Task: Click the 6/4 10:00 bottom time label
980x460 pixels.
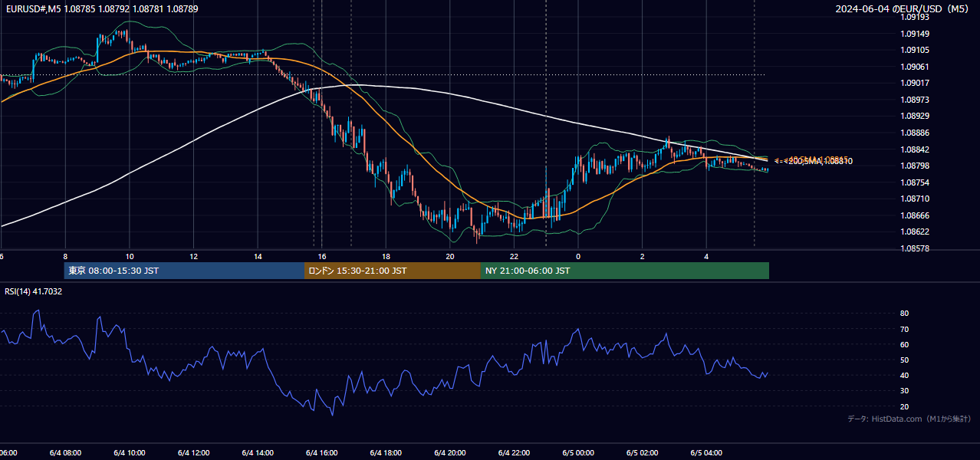Action: 130,452
